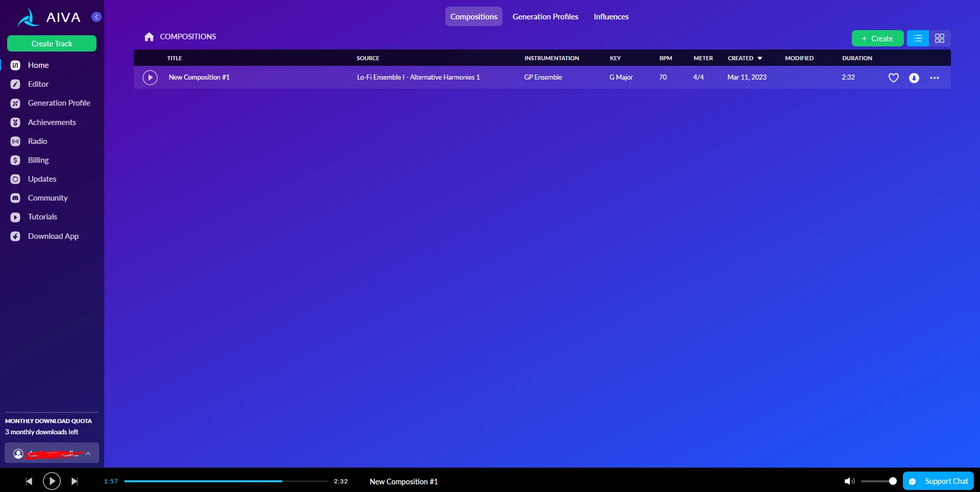980x492 pixels.
Task: Click the Create Track button
Action: click(52, 43)
